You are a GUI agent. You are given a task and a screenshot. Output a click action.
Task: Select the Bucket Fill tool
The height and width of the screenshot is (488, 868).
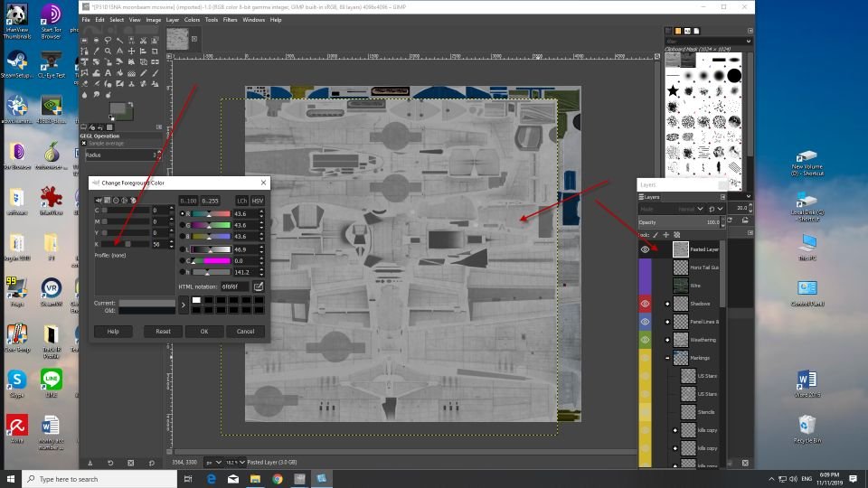pos(119,73)
